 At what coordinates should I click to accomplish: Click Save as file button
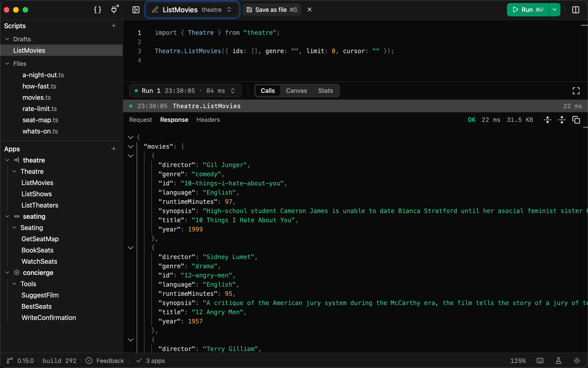point(272,10)
